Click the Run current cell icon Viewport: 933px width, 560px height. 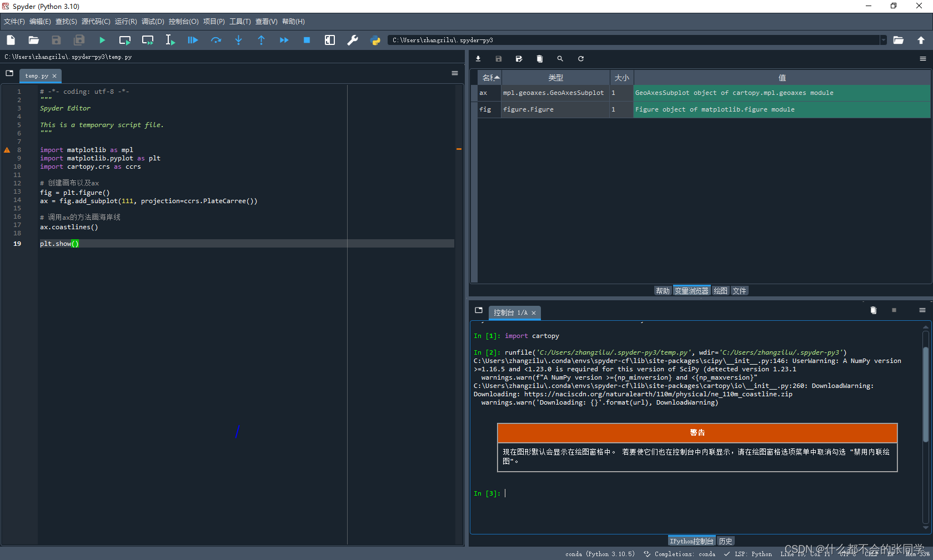pyautogui.click(x=125, y=40)
